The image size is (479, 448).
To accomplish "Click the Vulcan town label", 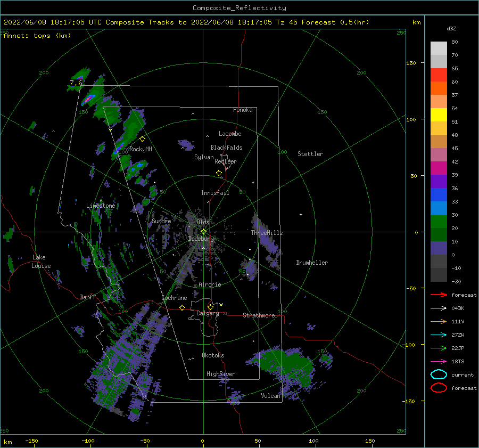I will pos(270,396).
